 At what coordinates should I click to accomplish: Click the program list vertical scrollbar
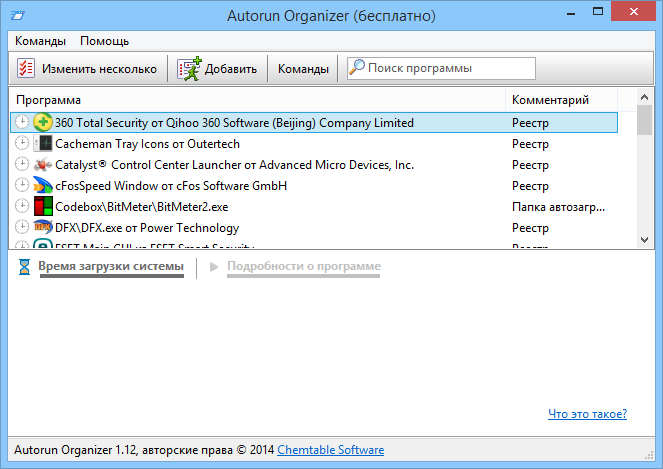pos(645,170)
